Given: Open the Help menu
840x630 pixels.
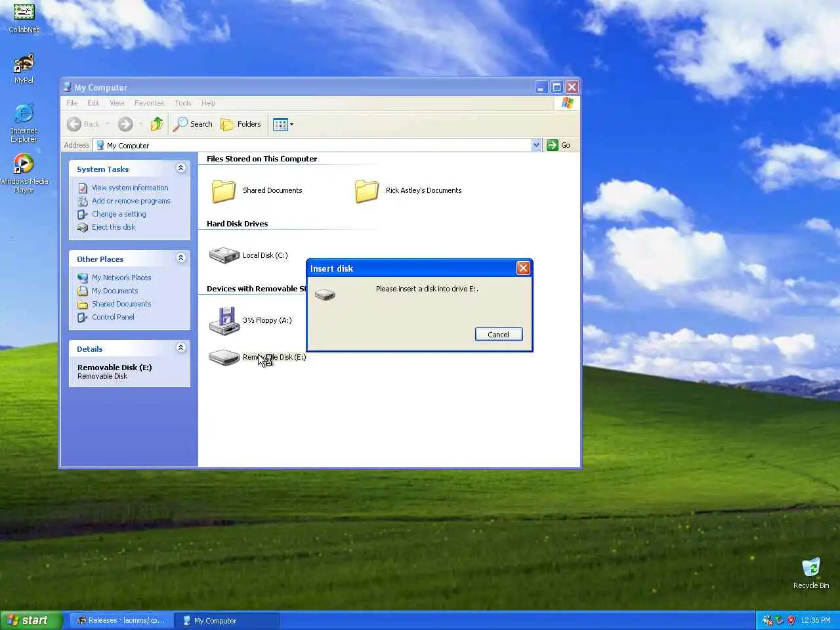Looking at the screenshot, I should [x=208, y=103].
